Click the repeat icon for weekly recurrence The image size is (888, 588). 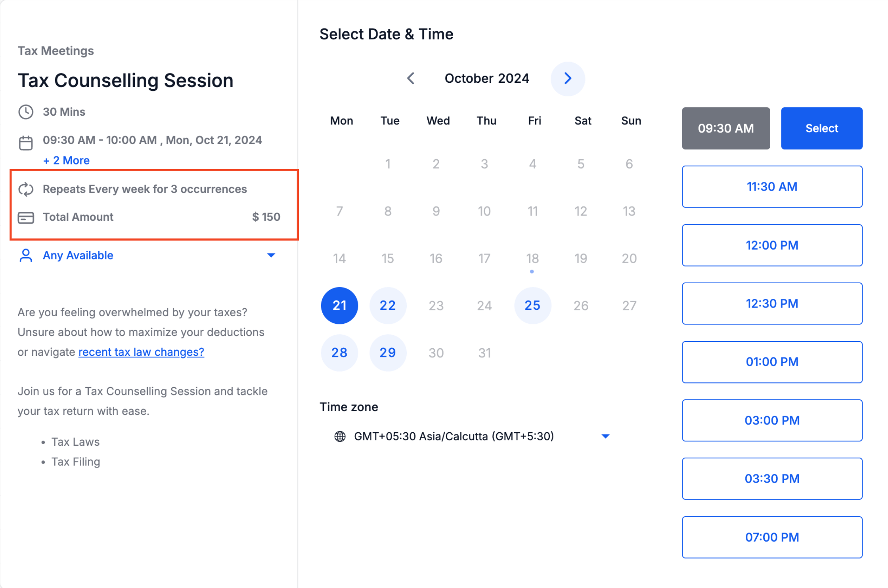click(26, 189)
